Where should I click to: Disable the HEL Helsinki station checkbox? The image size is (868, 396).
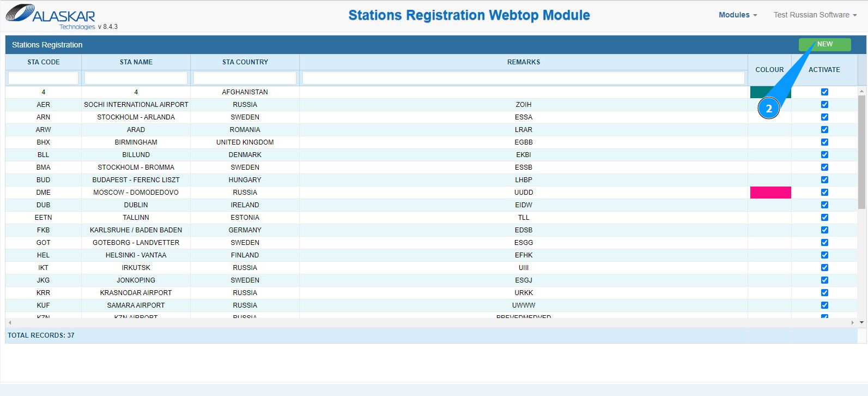(x=824, y=255)
